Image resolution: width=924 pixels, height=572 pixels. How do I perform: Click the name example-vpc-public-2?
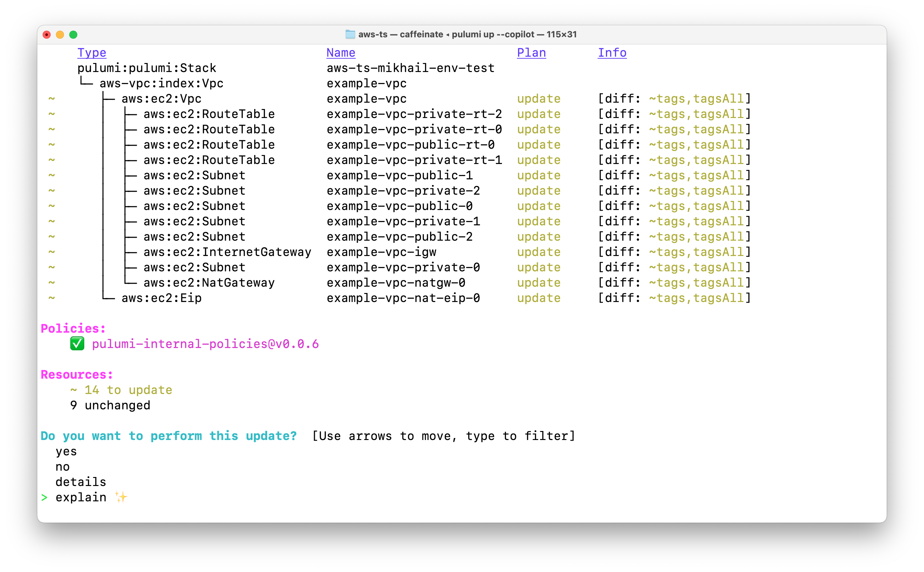400,236
